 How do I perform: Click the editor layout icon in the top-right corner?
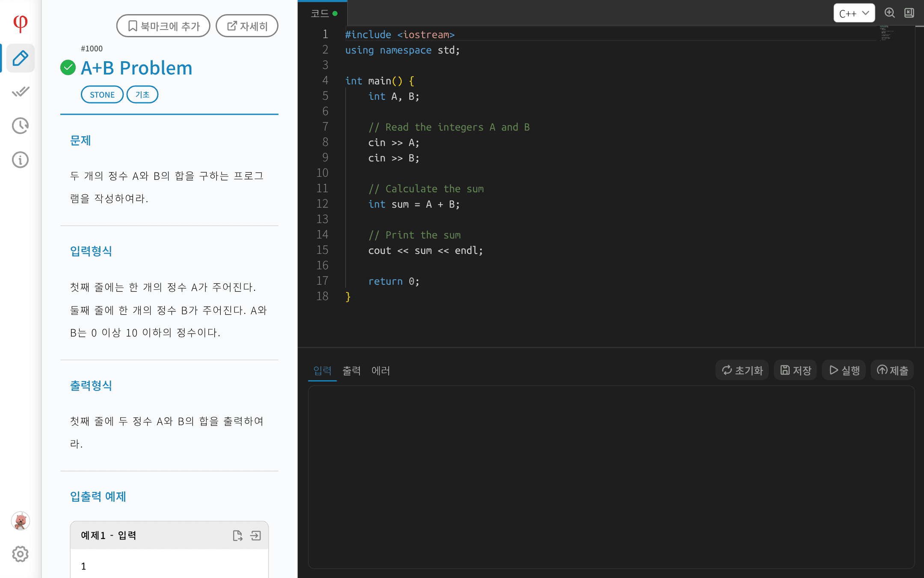click(909, 13)
